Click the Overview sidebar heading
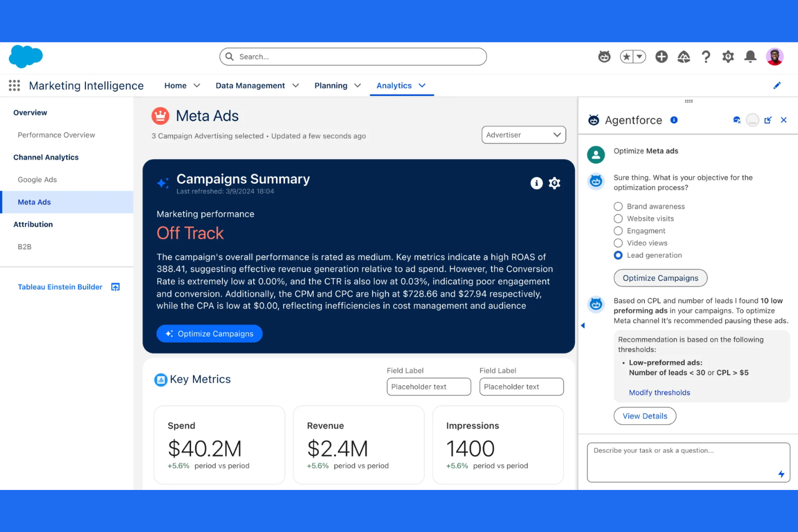This screenshot has height=532, width=798. [x=30, y=113]
